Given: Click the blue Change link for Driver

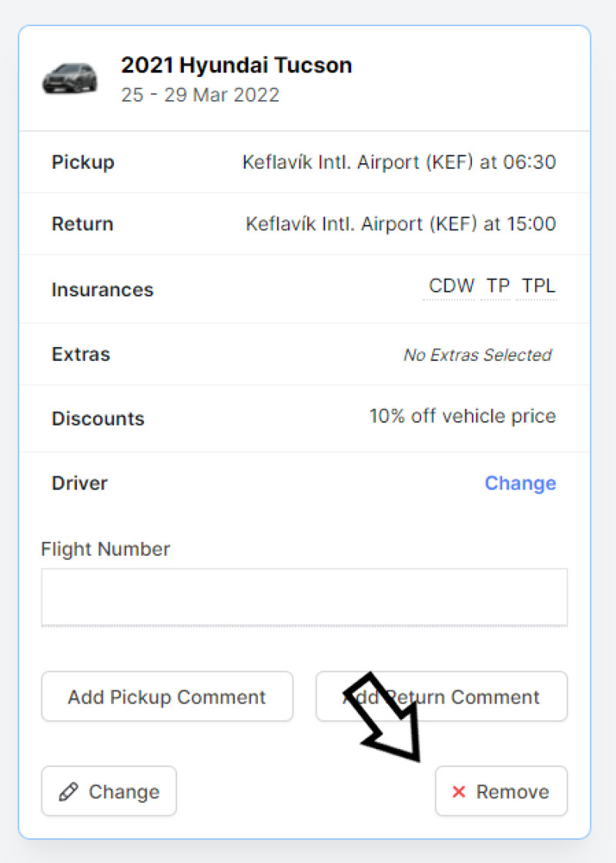Looking at the screenshot, I should click(521, 483).
